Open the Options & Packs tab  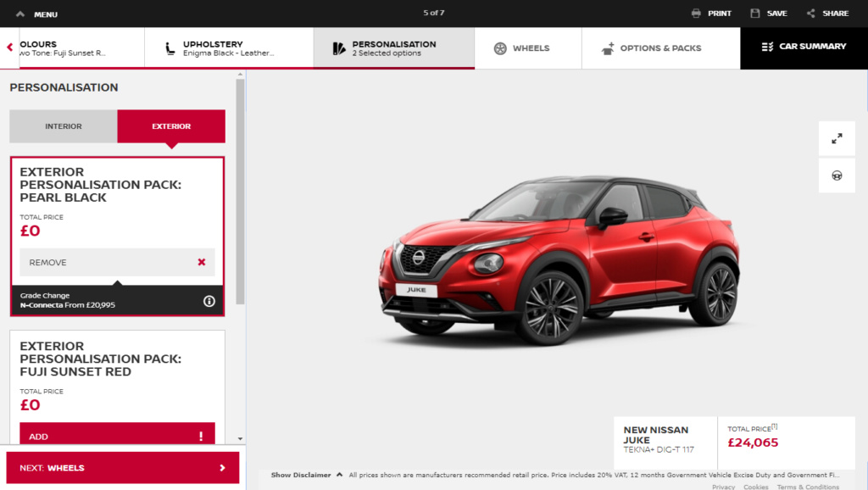click(x=661, y=48)
